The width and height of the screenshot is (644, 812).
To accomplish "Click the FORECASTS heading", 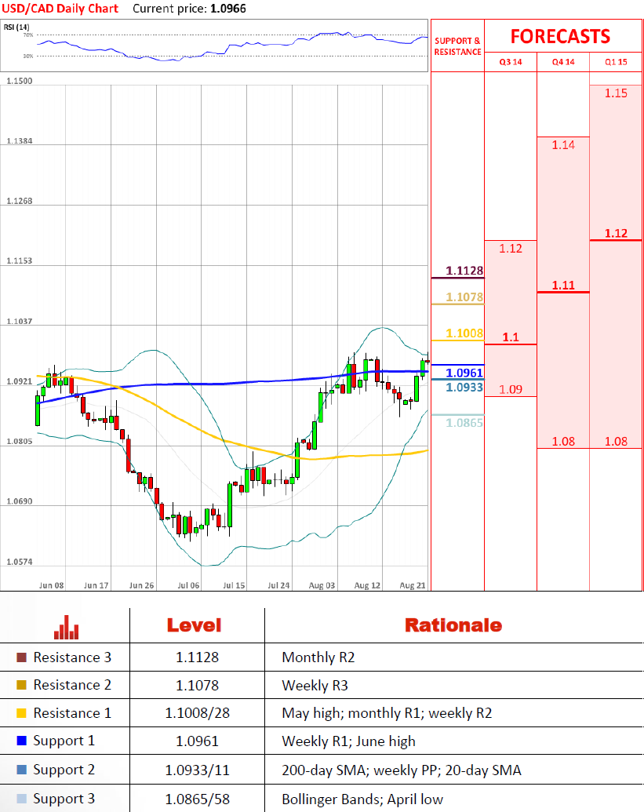I will click(561, 36).
